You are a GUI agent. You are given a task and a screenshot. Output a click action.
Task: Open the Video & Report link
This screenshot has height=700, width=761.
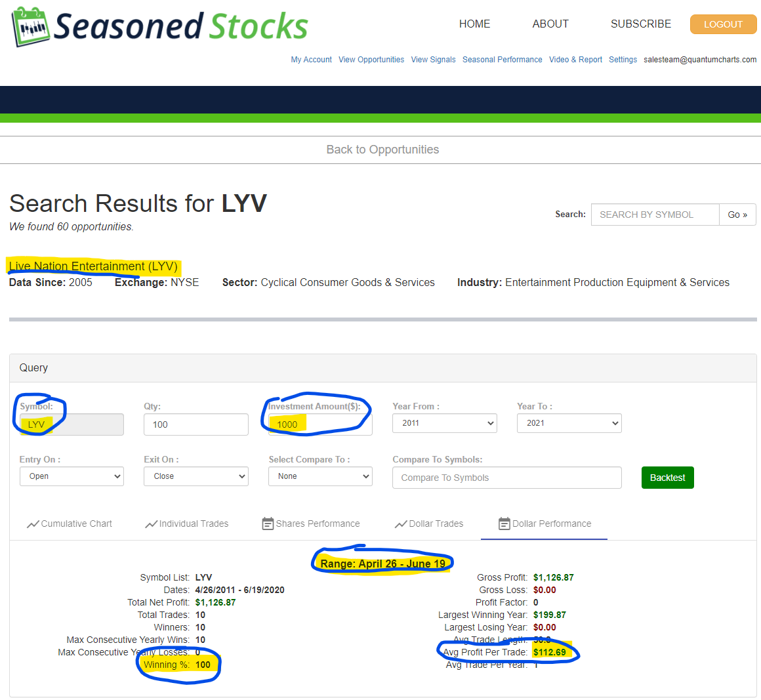click(575, 59)
